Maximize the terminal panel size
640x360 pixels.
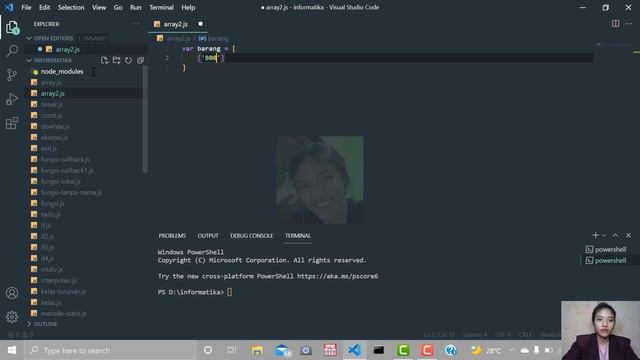click(616, 235)
